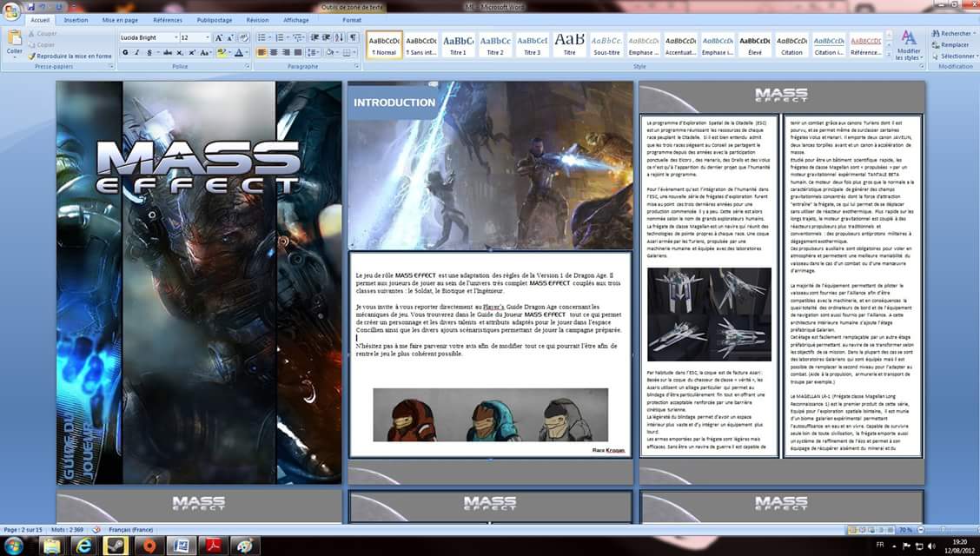Apply the Sans interligne style
The width and height of the screenshot is (980, 556).
(421, 45)
